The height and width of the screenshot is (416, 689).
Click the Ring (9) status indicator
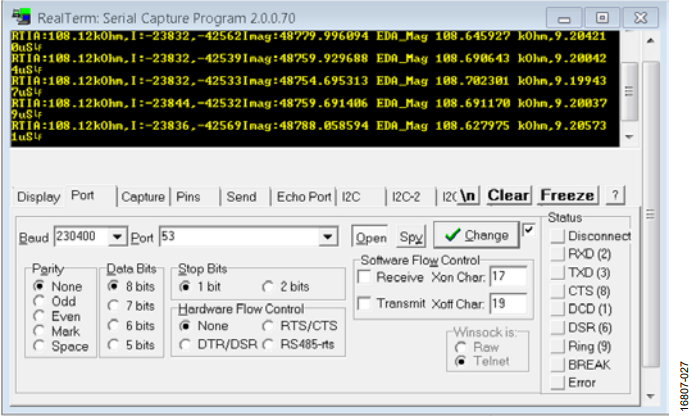pos(558,346)
